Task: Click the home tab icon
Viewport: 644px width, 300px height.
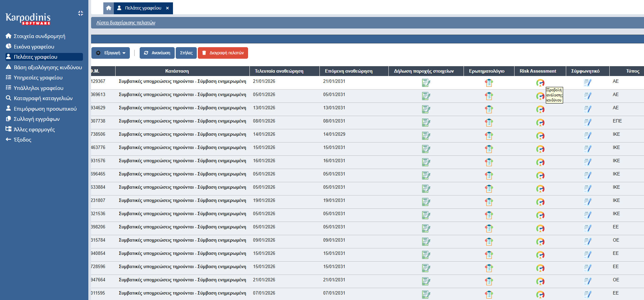Action: coord(108,8)
